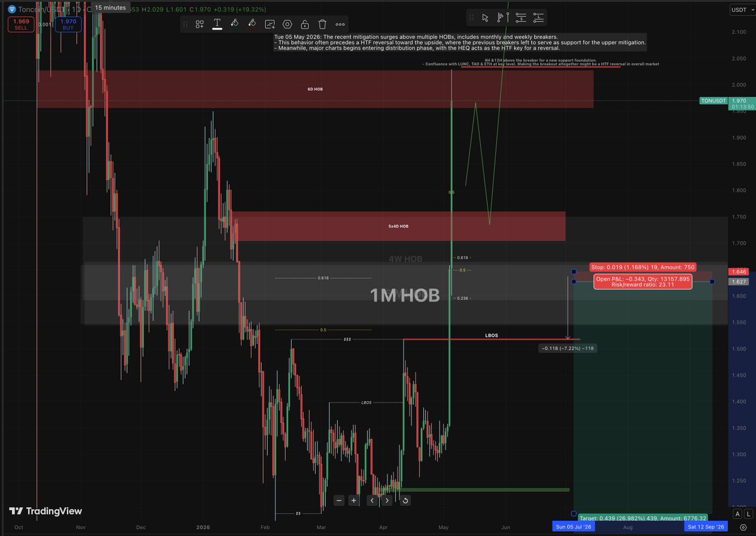Click the -0.118 (-7.22%) measurement label

pyautogui.click(x=567, y=348)
